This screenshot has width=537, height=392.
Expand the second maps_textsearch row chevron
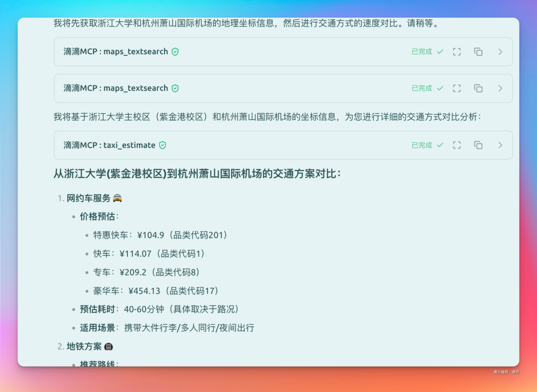point(500,88)
